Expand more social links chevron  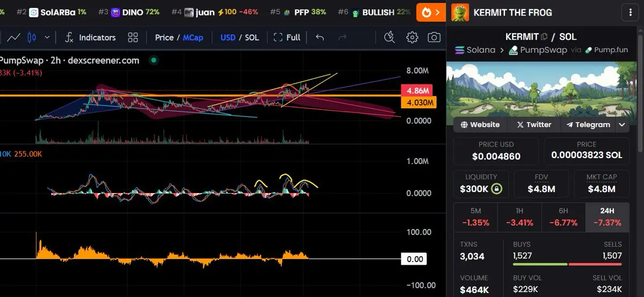[622, 124]
